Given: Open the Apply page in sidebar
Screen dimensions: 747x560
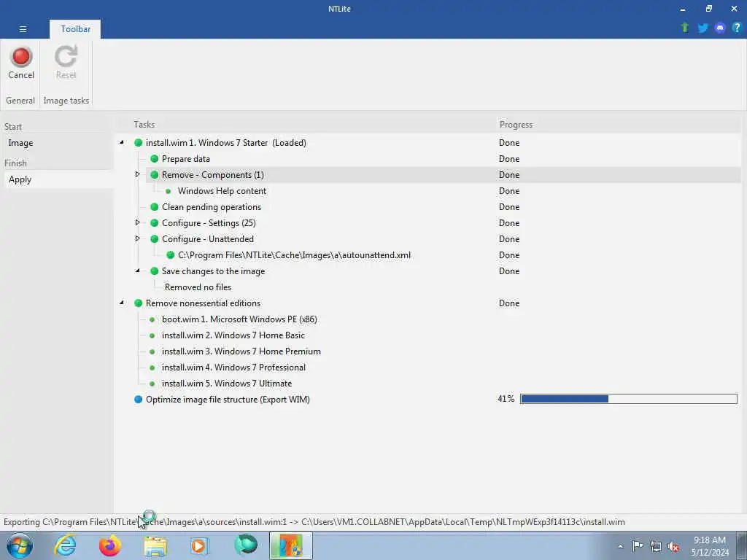Looking at the screenshot, I should [58, 179].
